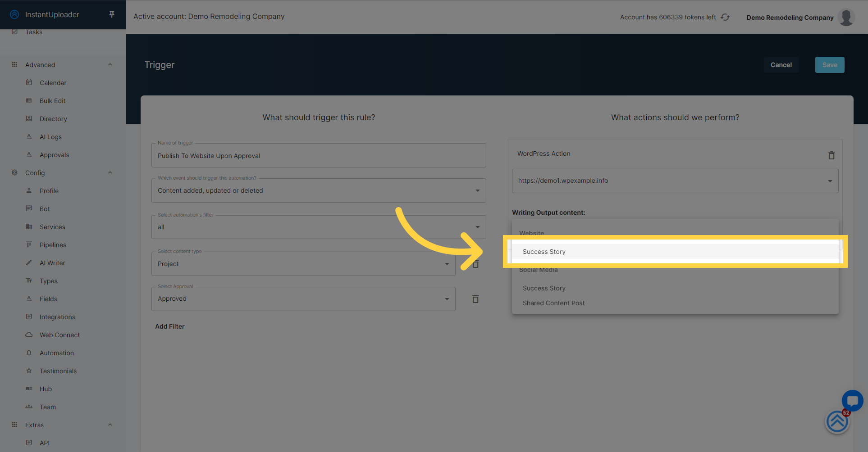Click the Cancel button

[781, 65]
